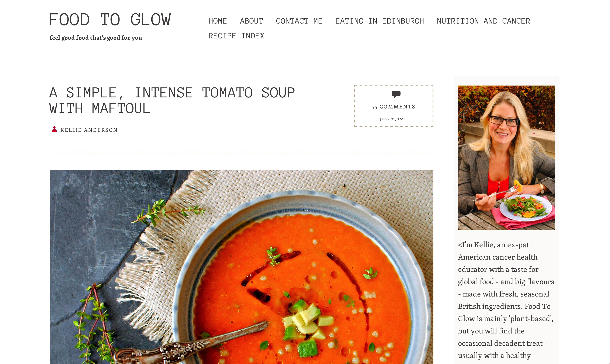Open Nutrition and Cancer menu link
The image size is (610, 364).
(483, 21)
